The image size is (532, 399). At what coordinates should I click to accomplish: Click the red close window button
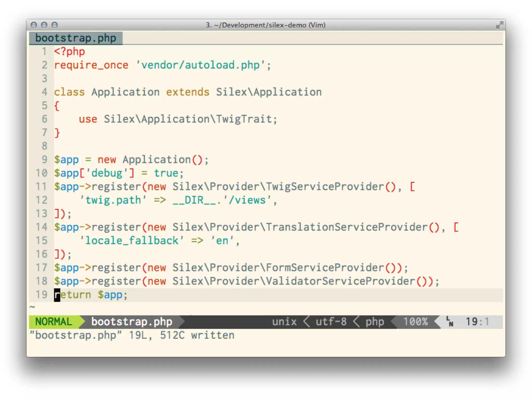click(x=34, y=25)
